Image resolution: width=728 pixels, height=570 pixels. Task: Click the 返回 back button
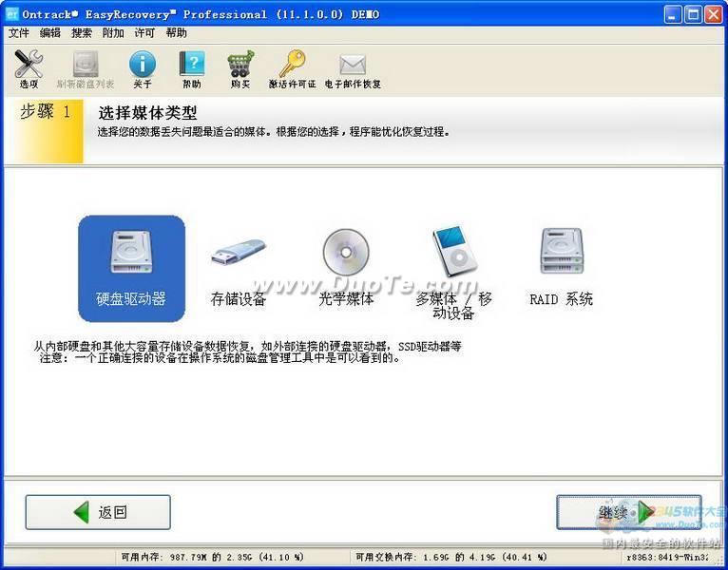98,512
